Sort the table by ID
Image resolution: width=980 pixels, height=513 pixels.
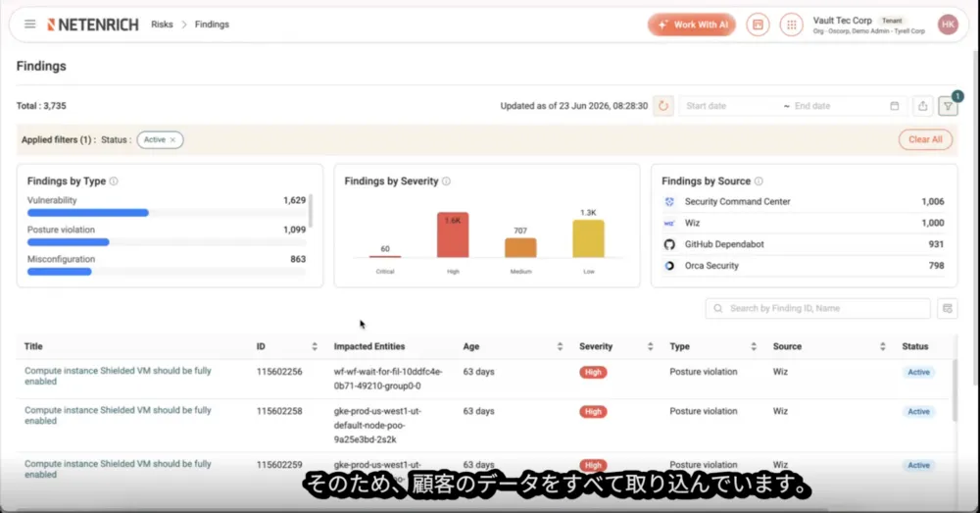point(315,346)
